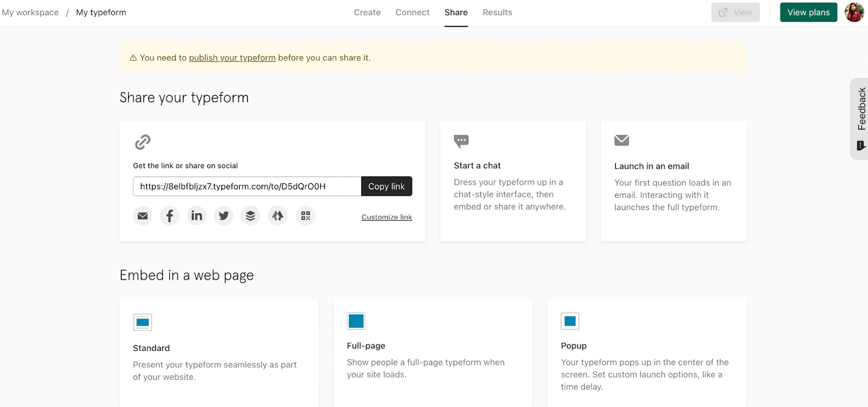
Task: Open the user profile avatar menu
Action: click(x=854, y=12)
